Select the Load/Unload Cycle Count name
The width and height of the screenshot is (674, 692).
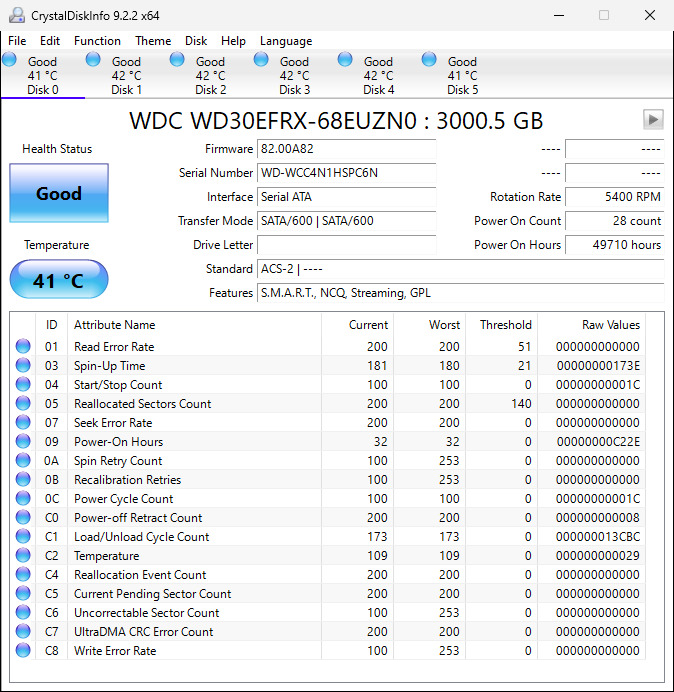[x=141, y=537]
